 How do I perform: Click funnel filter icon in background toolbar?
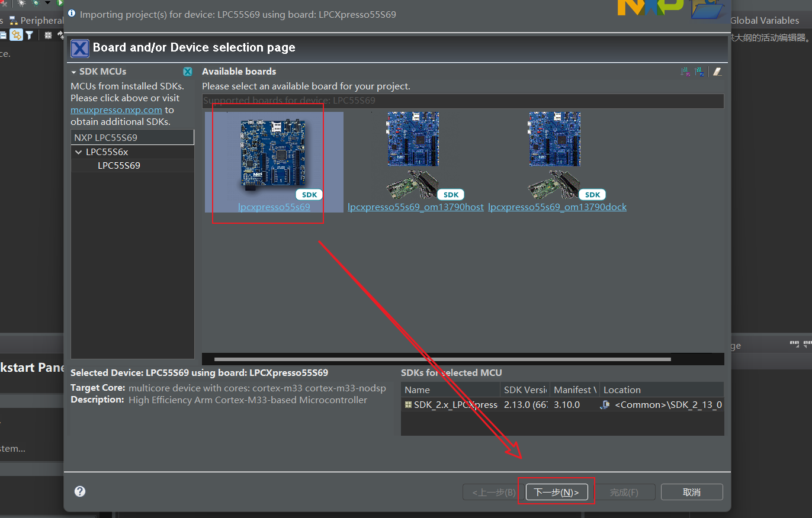tap(29, 35)
